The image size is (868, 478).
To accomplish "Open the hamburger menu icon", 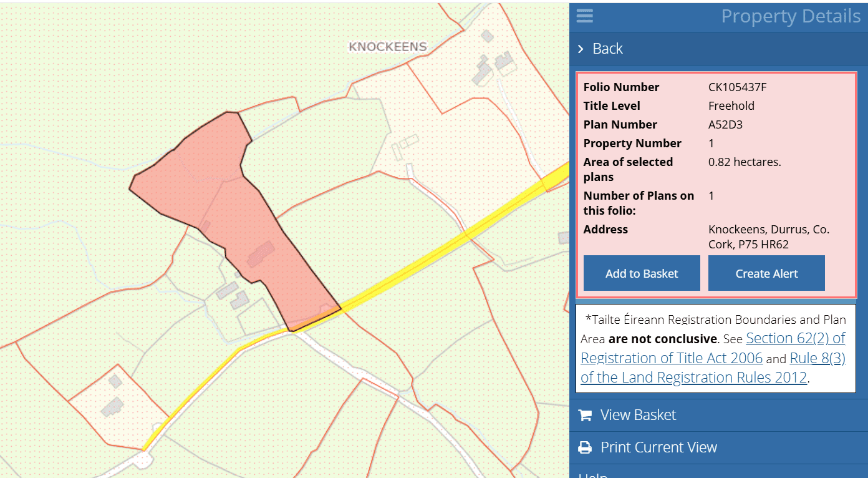I will click(584, 16).
